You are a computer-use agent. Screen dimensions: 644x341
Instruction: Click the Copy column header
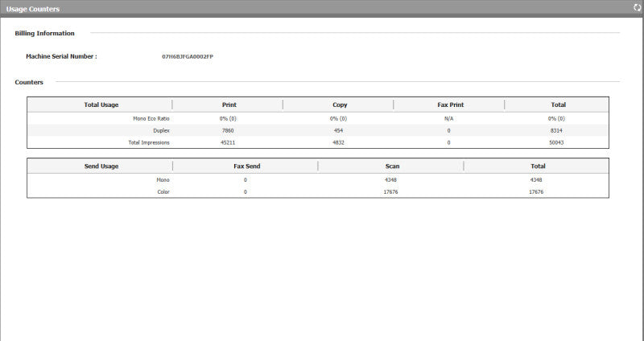pos(340,105)
